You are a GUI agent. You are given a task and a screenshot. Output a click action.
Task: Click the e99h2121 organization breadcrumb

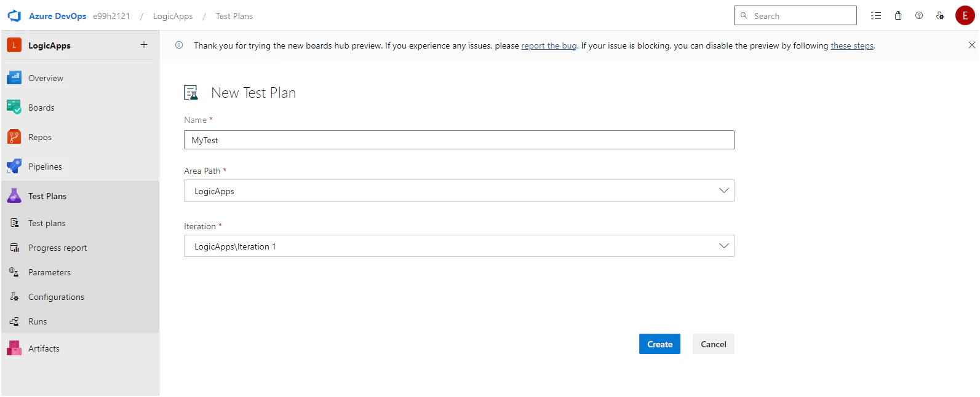point(111,16)
